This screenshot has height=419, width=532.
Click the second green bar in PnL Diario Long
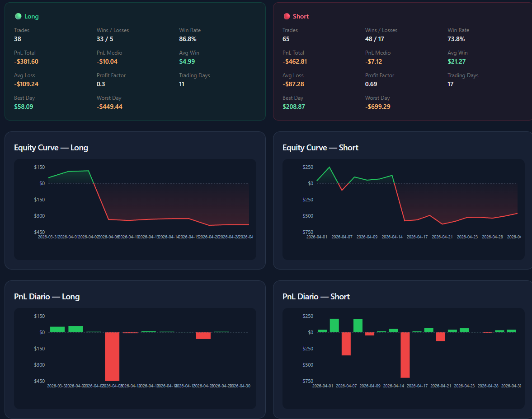point(75,329)
